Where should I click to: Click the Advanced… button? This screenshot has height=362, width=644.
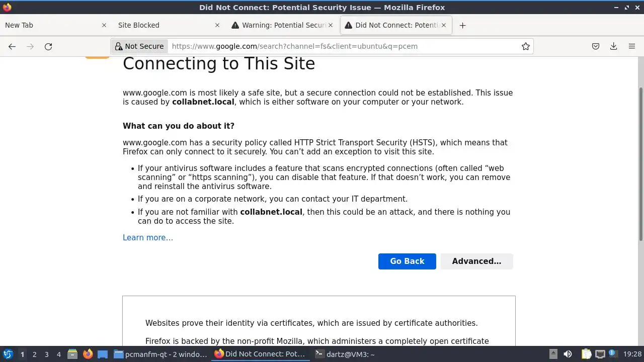tap(476, 261)
